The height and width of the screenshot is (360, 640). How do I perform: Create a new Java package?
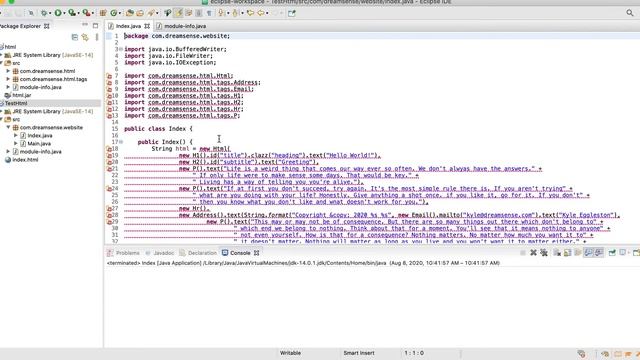click(x=103, y=13)
